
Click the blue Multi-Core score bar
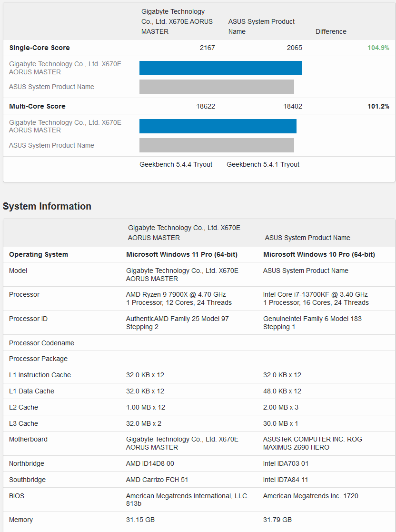(x=218, y=126)
